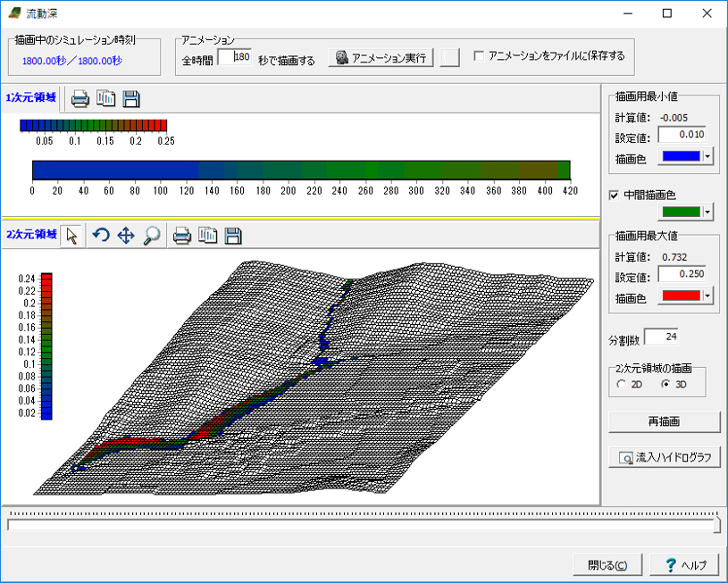Open the minimum value blue color dropdown
This screenshot has width=728, height=583.
point(708,157)
